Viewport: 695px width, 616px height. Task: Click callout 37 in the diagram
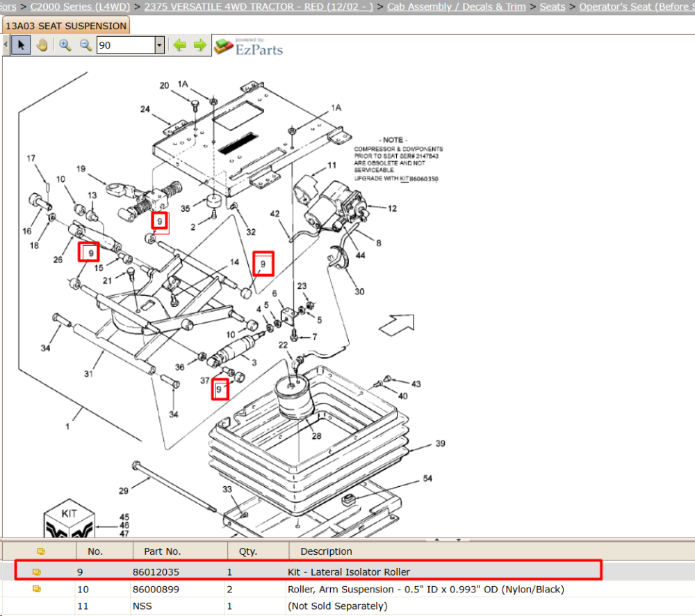point(204,381)
